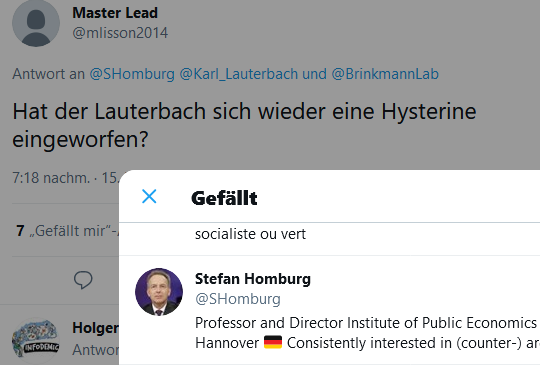The image size is (540, 365).
Task: Click the German flag emoji in bio
Action: coord(273,343)
